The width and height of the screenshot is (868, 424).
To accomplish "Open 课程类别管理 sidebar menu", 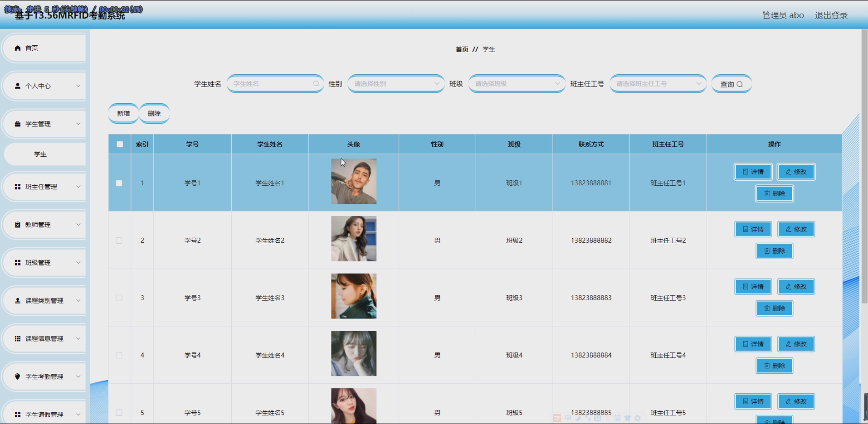I will click(44, 301).
